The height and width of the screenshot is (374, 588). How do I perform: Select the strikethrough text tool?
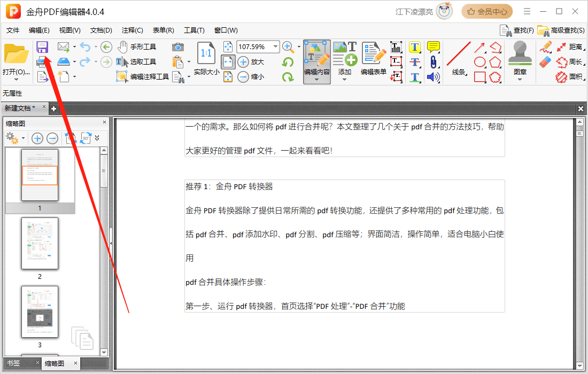[x=415, y=62]
